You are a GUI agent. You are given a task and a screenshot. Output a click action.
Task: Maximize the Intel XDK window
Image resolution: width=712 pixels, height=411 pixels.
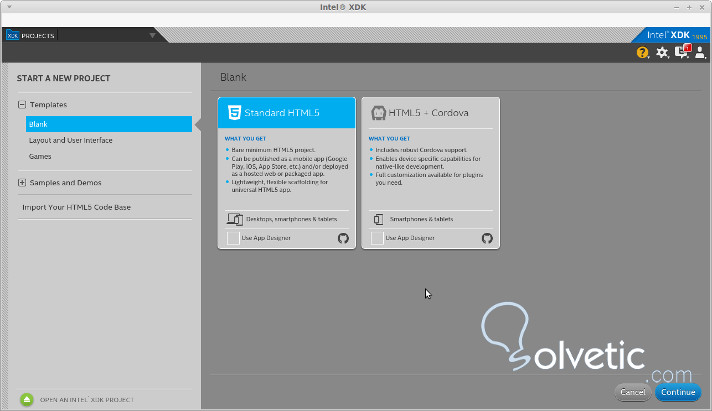pyautogui.click(x=689, y=7)
